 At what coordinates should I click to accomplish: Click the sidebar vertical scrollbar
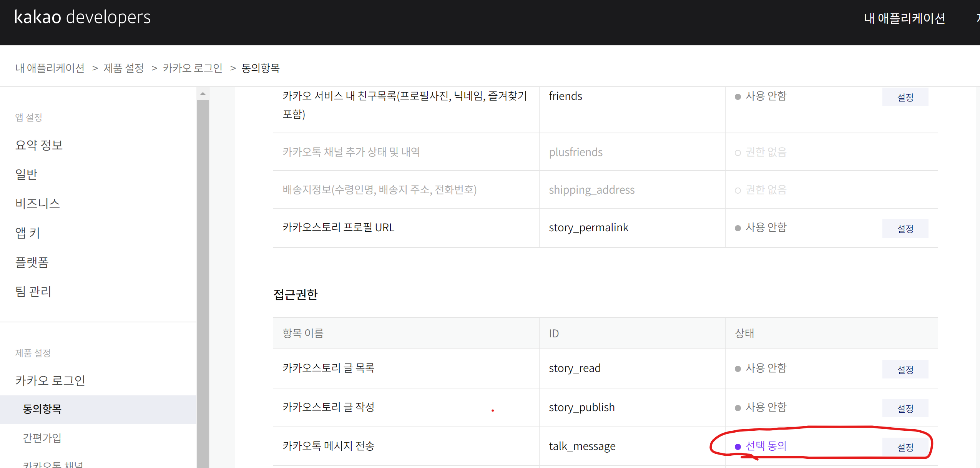click(x=203, y=269)
